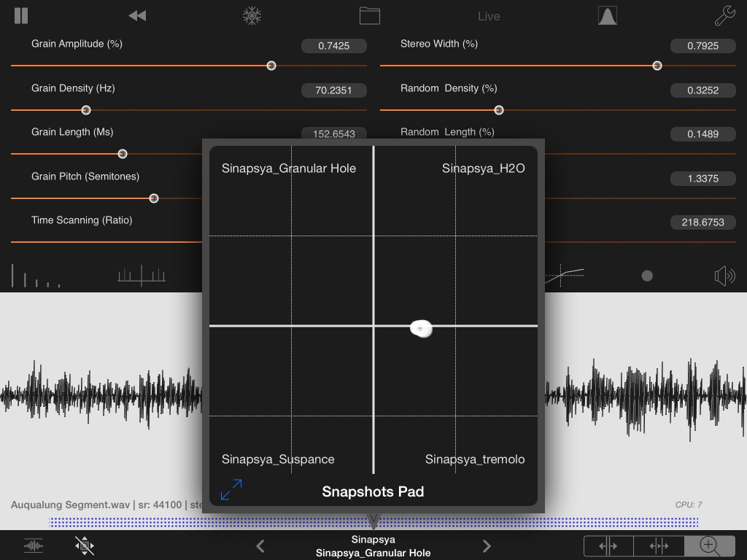Screen dimensions: 747x560
Task: Open settings with the wrench icon
Action: tap(724, 16)
